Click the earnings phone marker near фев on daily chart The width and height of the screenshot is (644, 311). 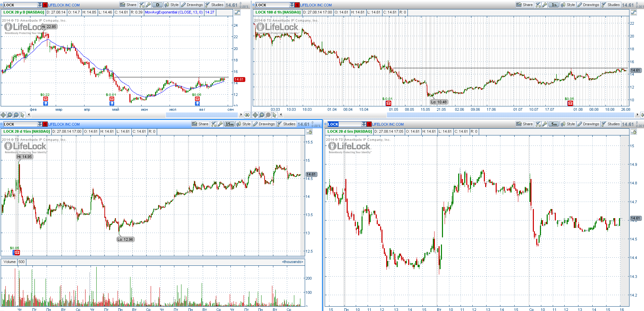tap(45, 99)
